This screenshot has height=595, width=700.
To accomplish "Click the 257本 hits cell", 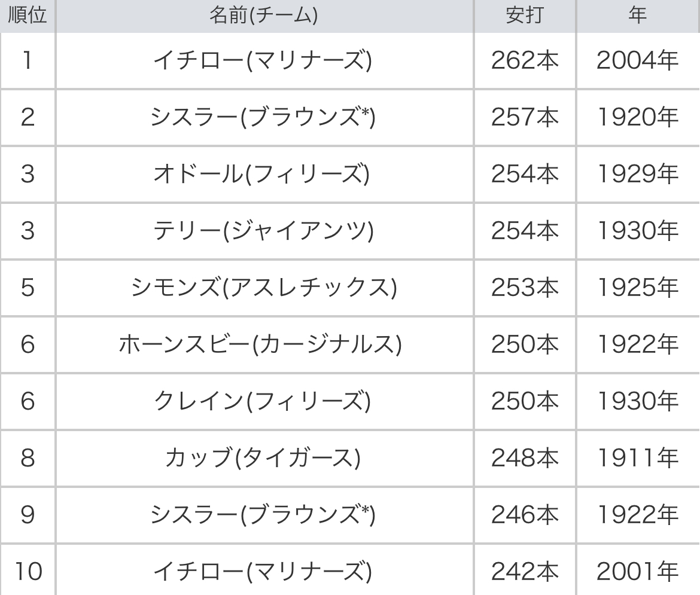I will point(525,118).
